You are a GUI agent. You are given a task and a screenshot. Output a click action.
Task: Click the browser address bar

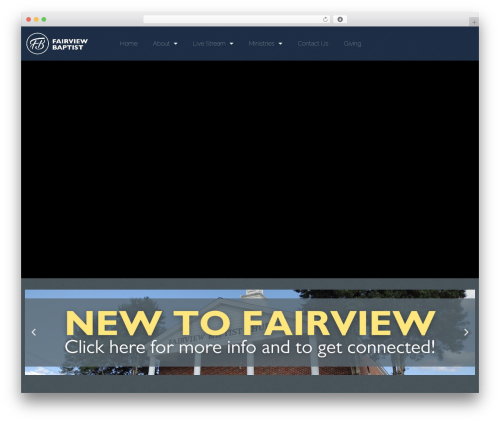click(237, 20)
